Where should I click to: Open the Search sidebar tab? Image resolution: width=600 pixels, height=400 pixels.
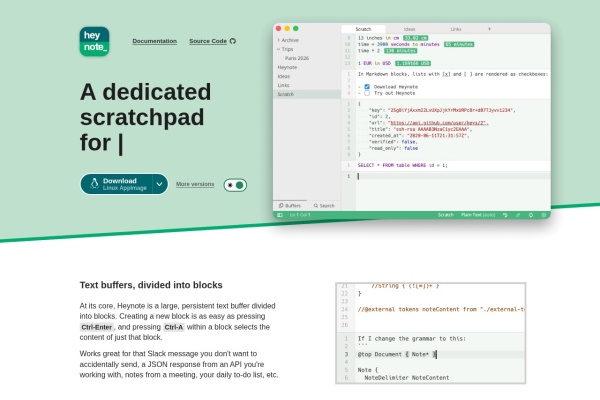pyautogui.click(x=324, y=206)
